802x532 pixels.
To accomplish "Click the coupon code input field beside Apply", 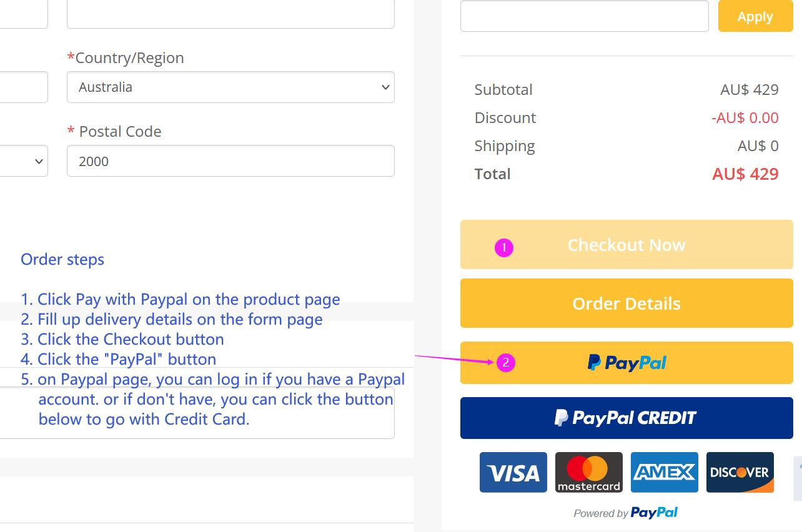I will pyautogui.click(x=584, y=16).
